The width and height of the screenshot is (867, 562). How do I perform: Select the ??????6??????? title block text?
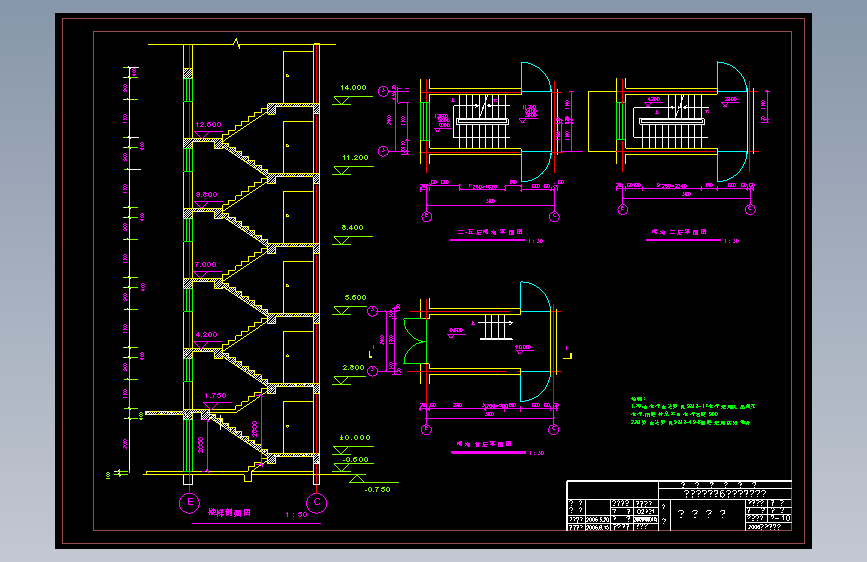click(x=725, y=493)
